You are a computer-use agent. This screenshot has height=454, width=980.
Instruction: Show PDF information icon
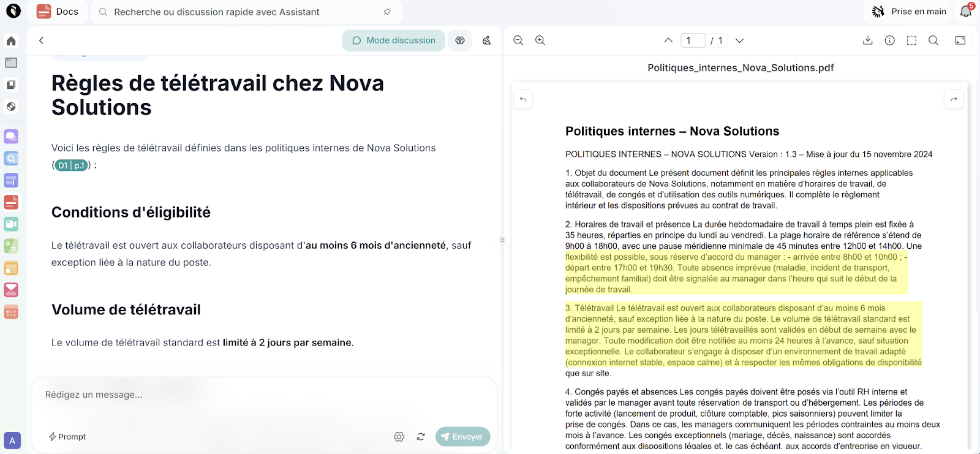click(890, 40)
